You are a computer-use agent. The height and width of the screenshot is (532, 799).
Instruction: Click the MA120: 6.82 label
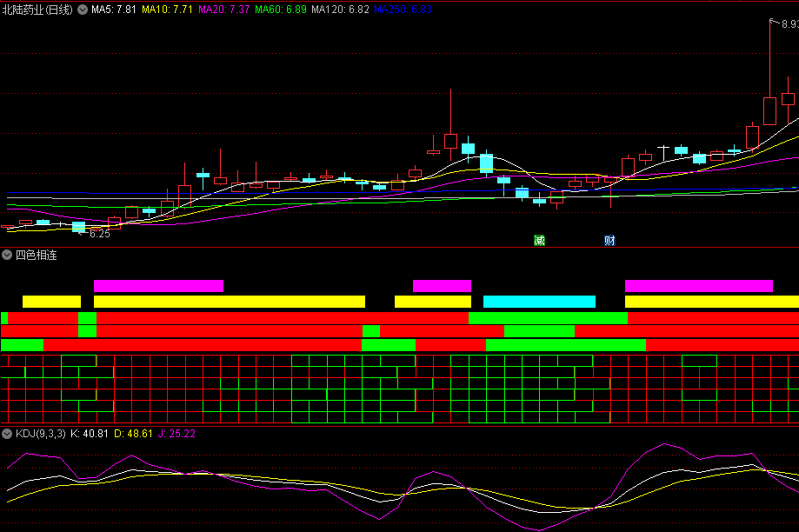click(341, 10)
